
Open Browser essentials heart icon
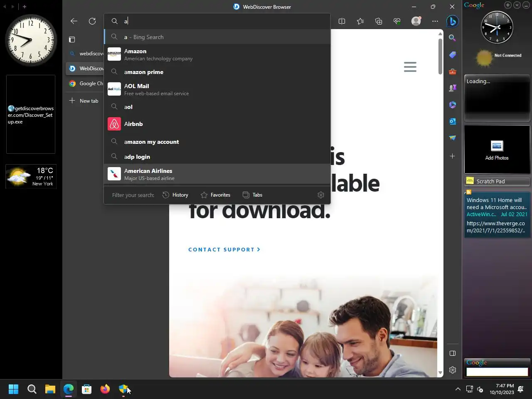[x=397, y=21]
